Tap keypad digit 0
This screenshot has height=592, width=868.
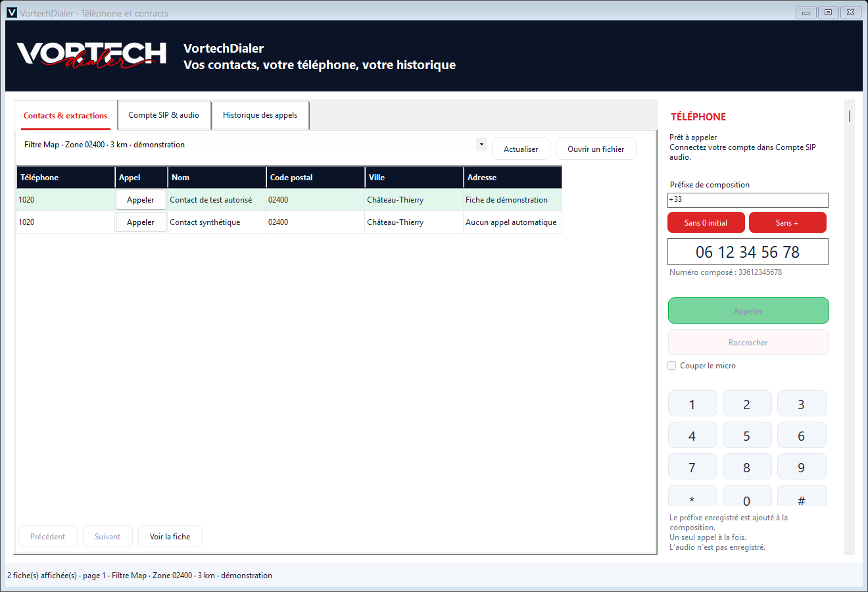[747, 497]
